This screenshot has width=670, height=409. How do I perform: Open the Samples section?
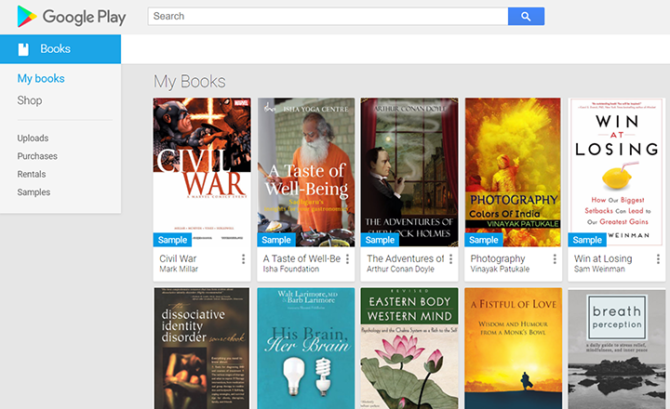34,192
